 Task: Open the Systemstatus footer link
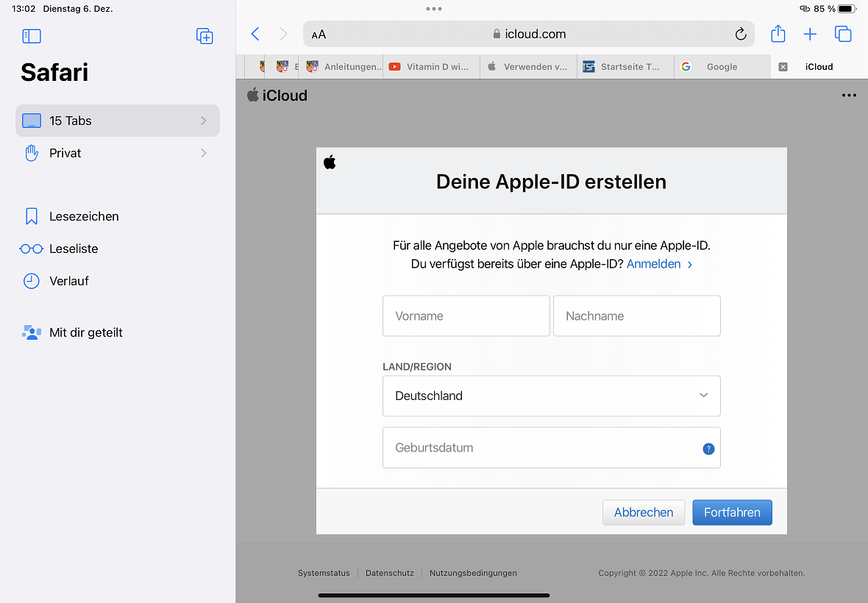point(324,573)
